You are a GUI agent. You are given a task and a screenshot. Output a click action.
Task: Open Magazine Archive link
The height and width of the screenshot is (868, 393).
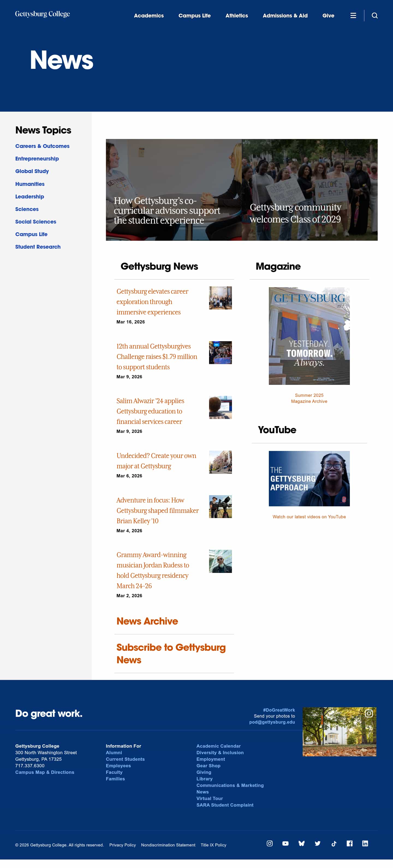pyautogui.click(x=309, y=401)
